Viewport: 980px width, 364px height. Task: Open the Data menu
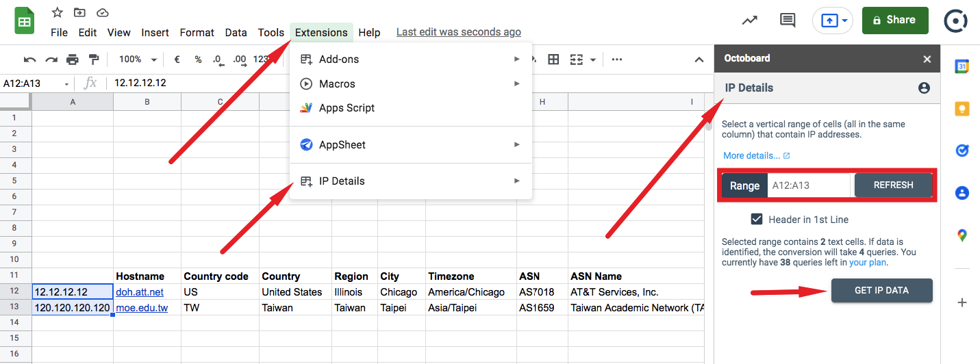coord(236,32)
